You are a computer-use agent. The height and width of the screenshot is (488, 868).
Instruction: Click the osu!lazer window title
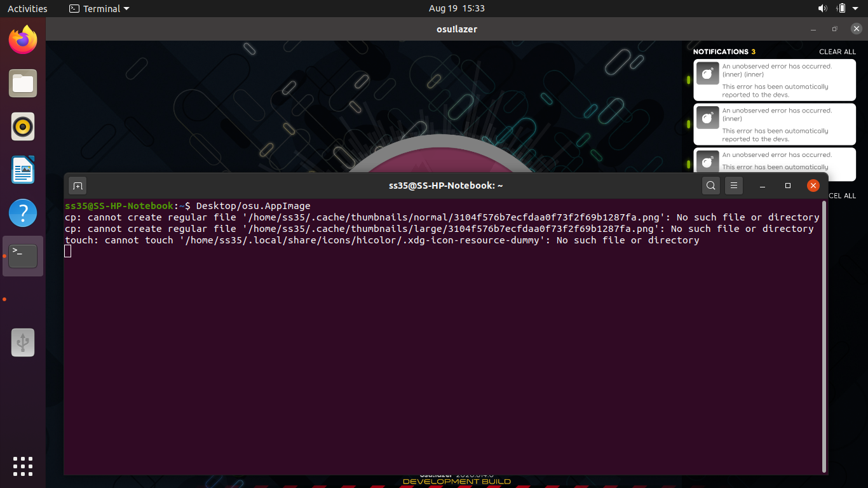coord(457,29)
